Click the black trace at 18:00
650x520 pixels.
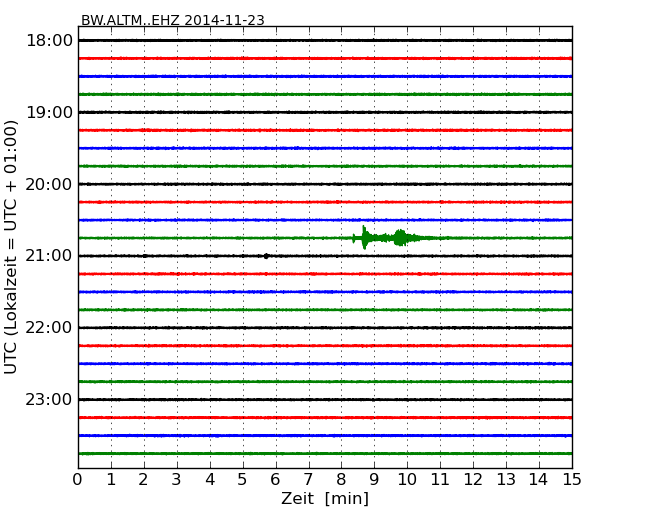click(x=325, y=40)
